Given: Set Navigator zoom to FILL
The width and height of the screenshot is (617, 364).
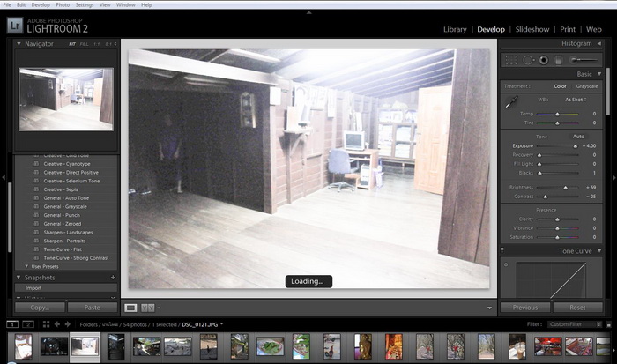Looking at the screenshot, I should pos(85,44).
